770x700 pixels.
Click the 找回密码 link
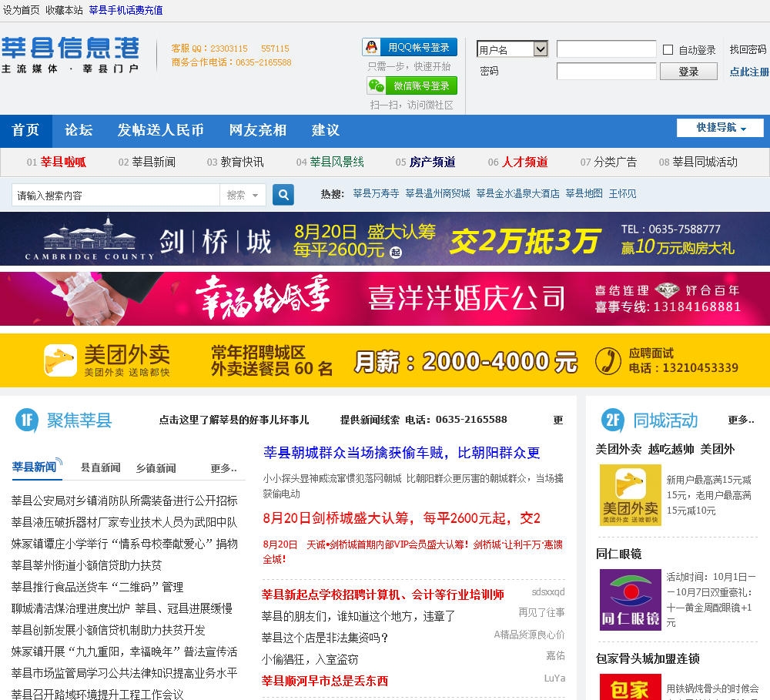click(x=748, y=49)
